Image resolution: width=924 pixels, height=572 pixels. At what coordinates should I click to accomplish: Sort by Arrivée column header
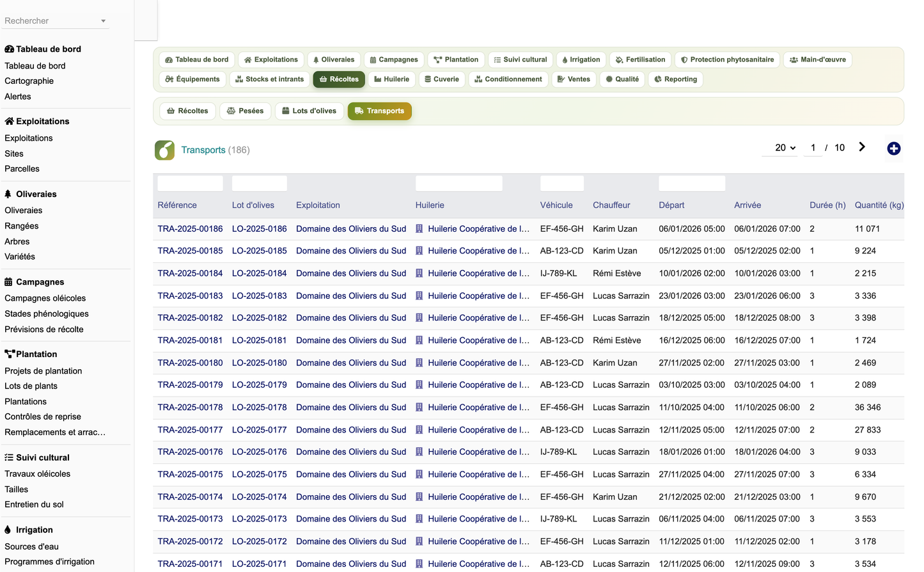point(748,205)
